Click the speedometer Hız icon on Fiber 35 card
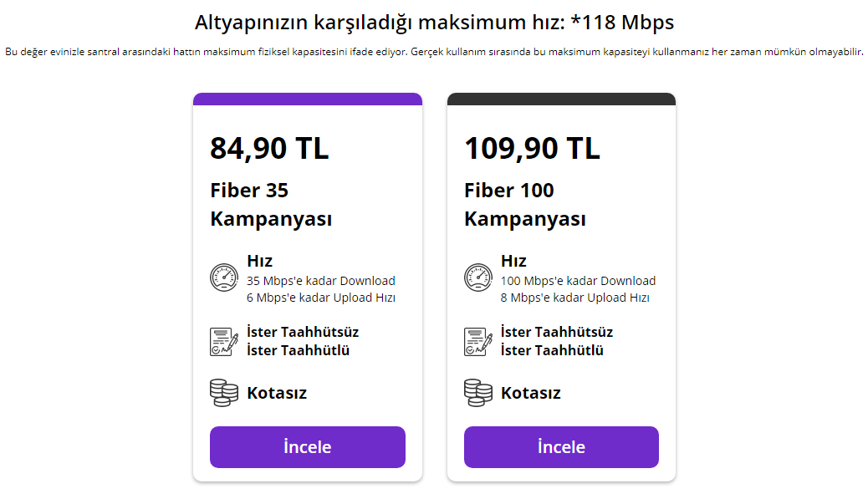This screenshot has height=494, width=868. pyautogui.click(x=224, y=278)
